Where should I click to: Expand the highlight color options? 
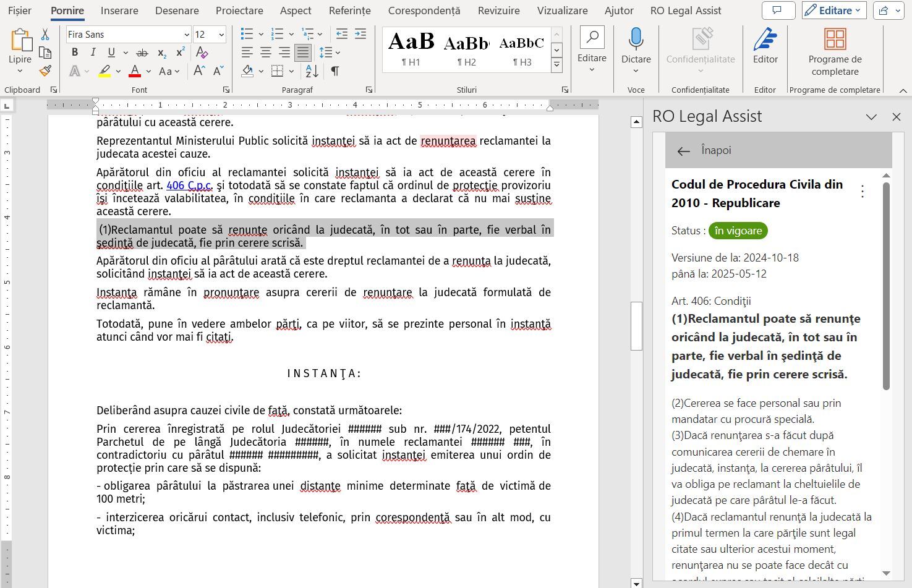(119, 72)
